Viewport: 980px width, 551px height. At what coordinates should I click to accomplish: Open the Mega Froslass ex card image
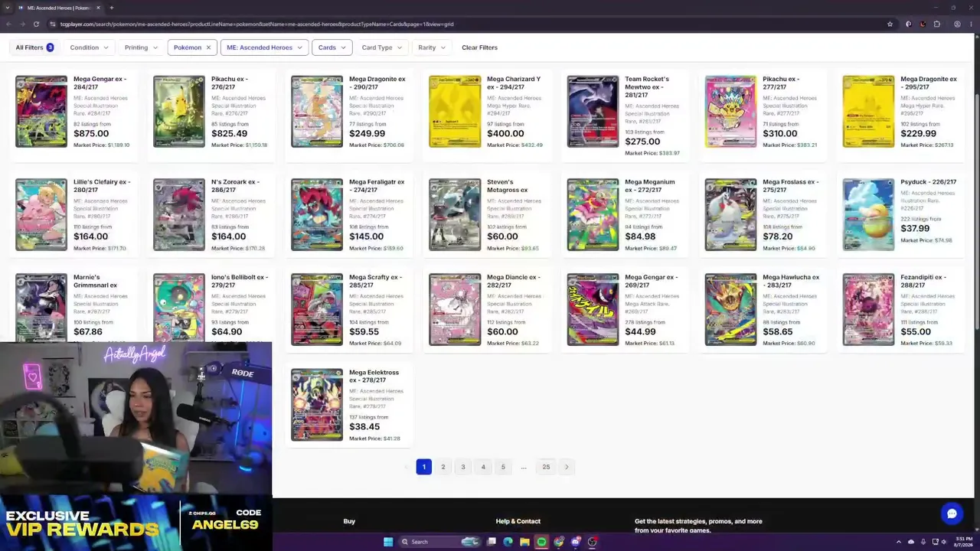[730, 214]
